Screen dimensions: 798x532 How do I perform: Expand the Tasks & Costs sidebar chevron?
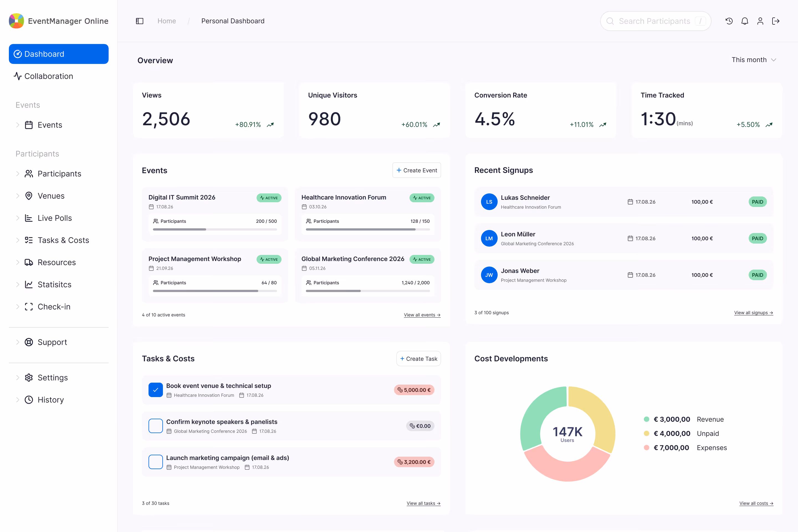point(18,240)
